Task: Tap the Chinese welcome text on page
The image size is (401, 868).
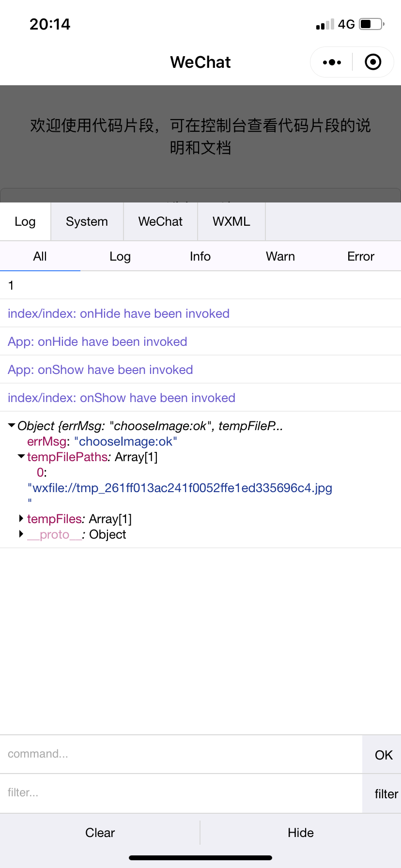Action: [x=200, y=136]
